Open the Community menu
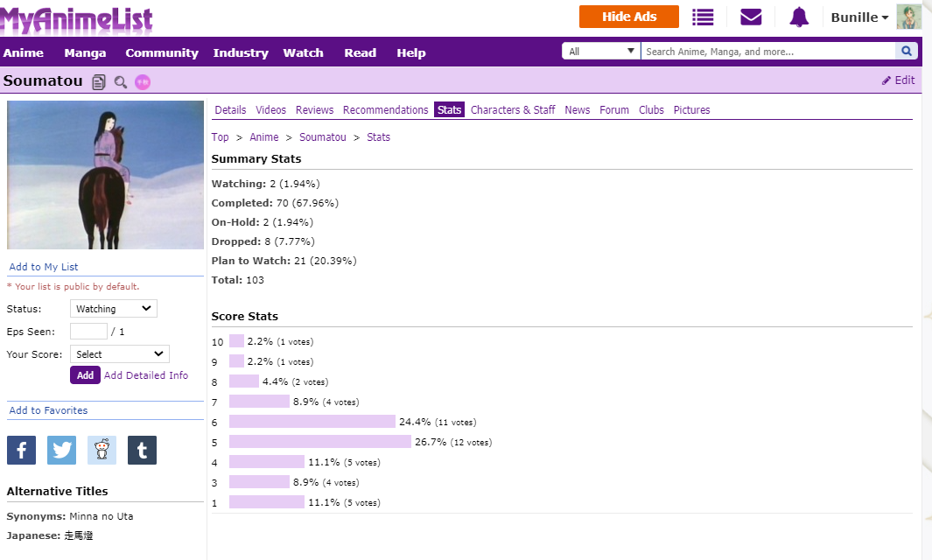The image size is (932, 560). click(162, 52)
